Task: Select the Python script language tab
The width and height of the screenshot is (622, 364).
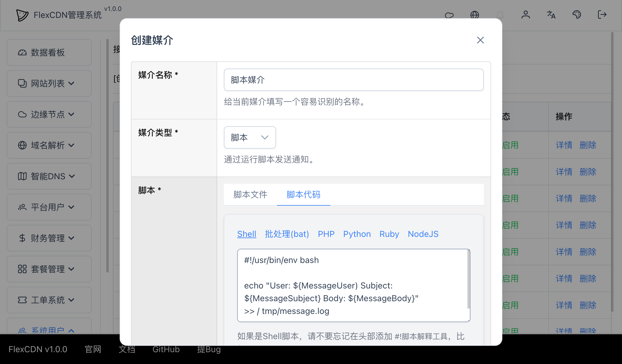Action: click(357, 234)
